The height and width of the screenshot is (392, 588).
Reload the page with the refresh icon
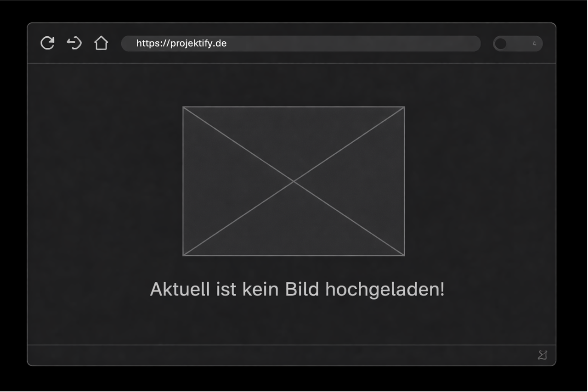[47, 43]
